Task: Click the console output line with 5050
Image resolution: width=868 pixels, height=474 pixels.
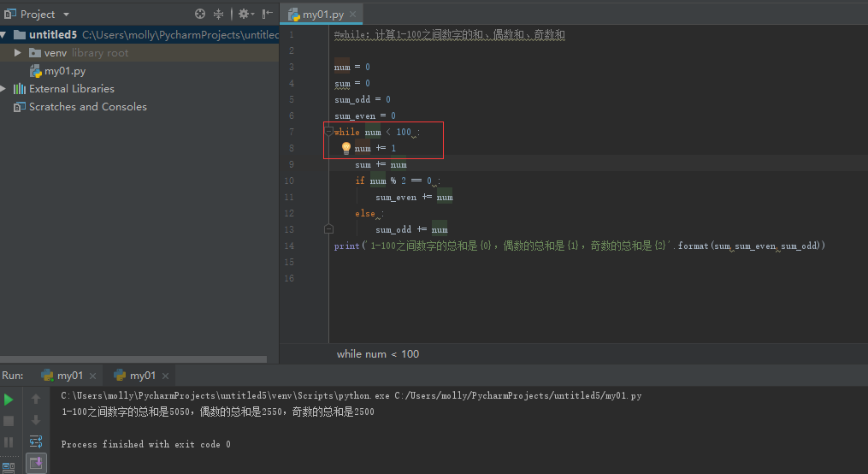Action: click(x=217, y=412)
